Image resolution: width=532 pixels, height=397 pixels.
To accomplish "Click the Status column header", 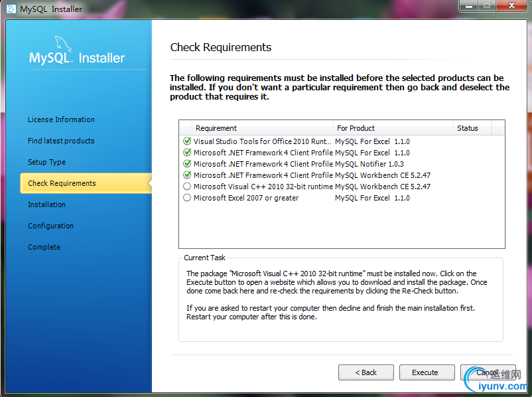I will [472, 128].
